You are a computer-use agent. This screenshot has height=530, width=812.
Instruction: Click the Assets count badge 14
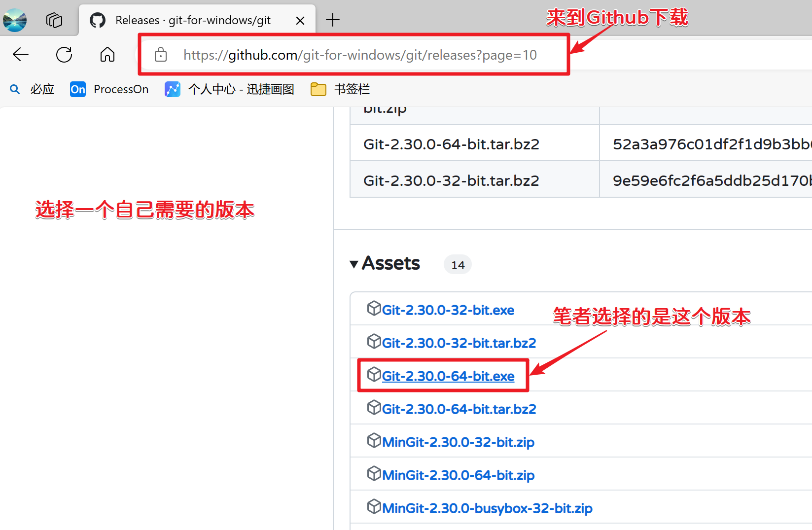point(458,265)
